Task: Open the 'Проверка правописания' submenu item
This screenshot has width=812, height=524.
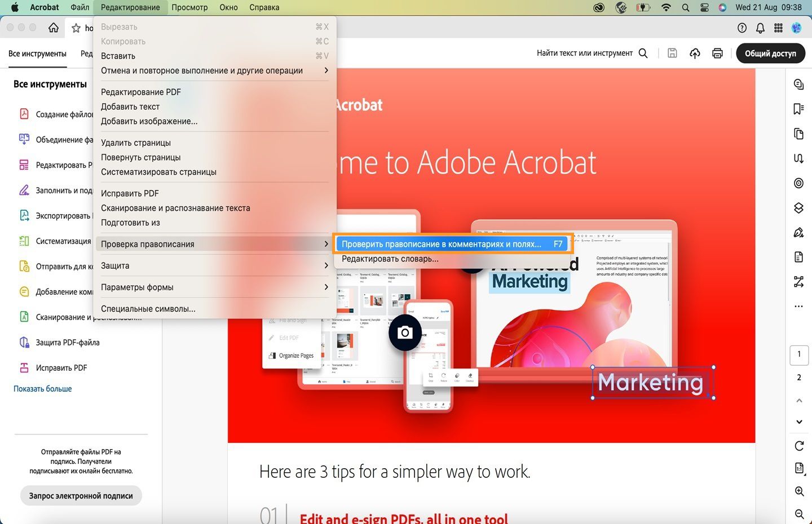Action: click(x=215, y=244)
